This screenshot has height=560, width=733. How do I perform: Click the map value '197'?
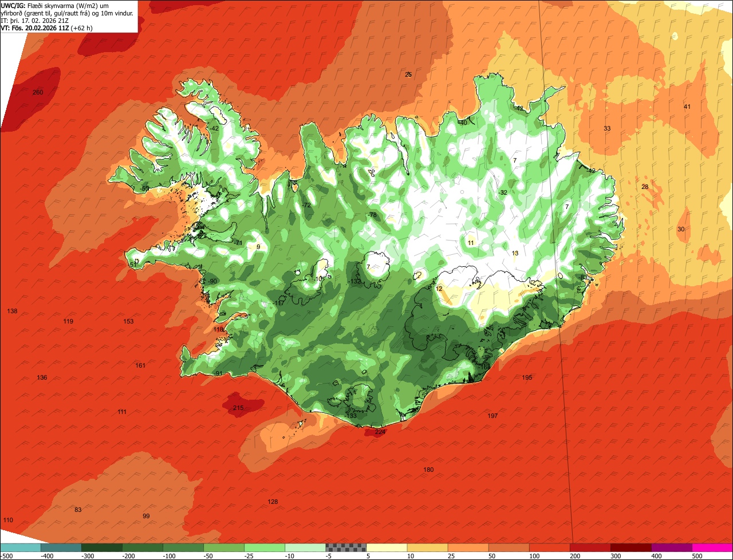coord(492,416)
